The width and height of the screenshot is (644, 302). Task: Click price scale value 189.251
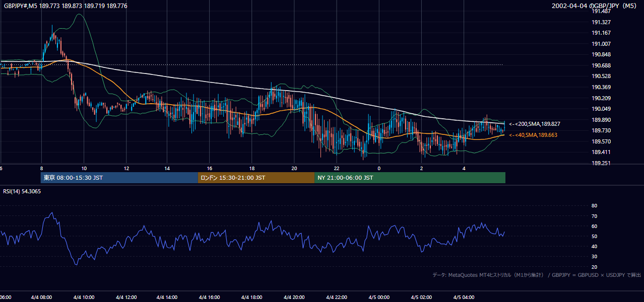601,163
